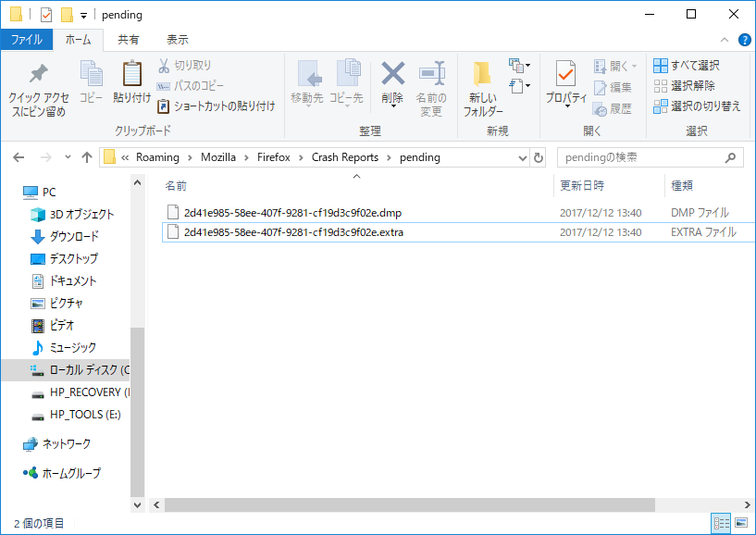Collapse the ribbon using the chevron
The height and width of the screenshot is (535, 756).
point(725,40)
